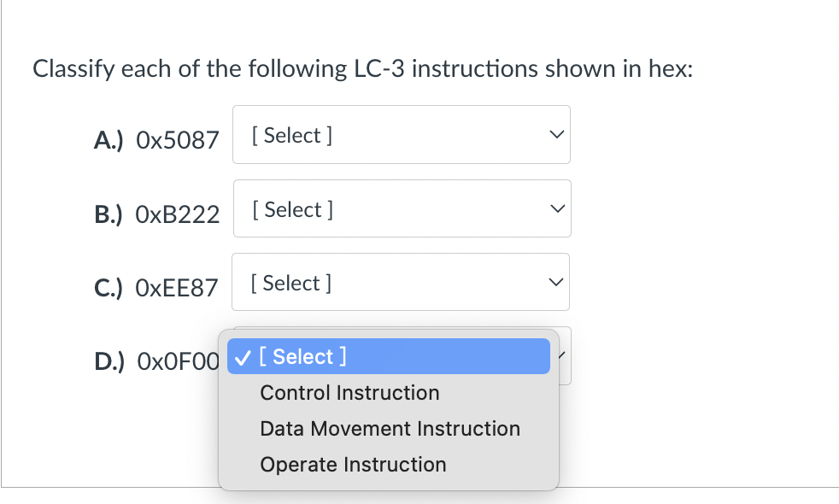Screen dimensions: 839x504
Task: Pick Data Movement Instruction for 0x0F00
Action: click(390, 428)
